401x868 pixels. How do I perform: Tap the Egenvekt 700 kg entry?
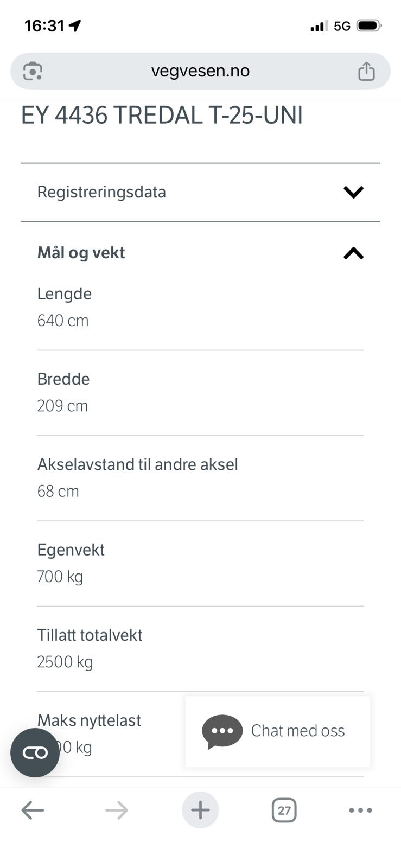pyautogui.click(x=200, y=563)
